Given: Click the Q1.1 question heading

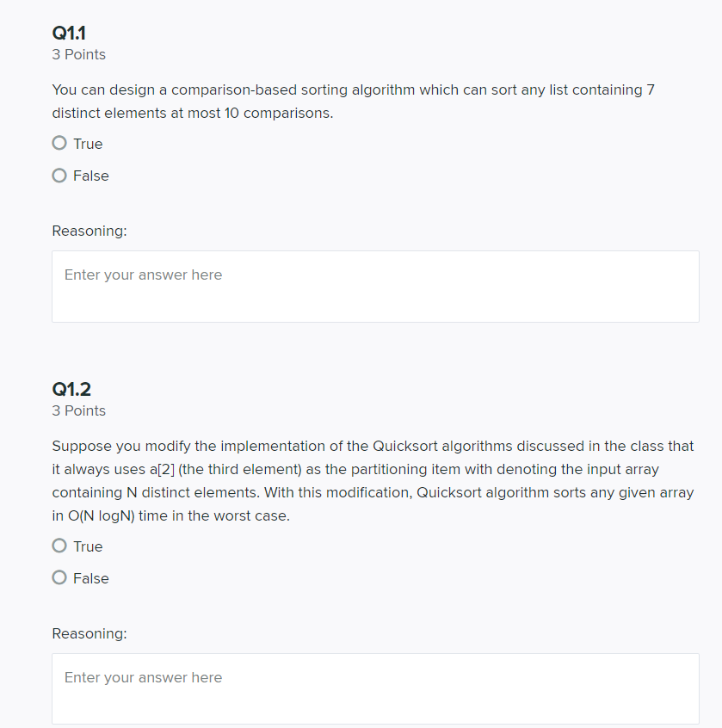Looking at the screenshot, I should tap(67, 33).
